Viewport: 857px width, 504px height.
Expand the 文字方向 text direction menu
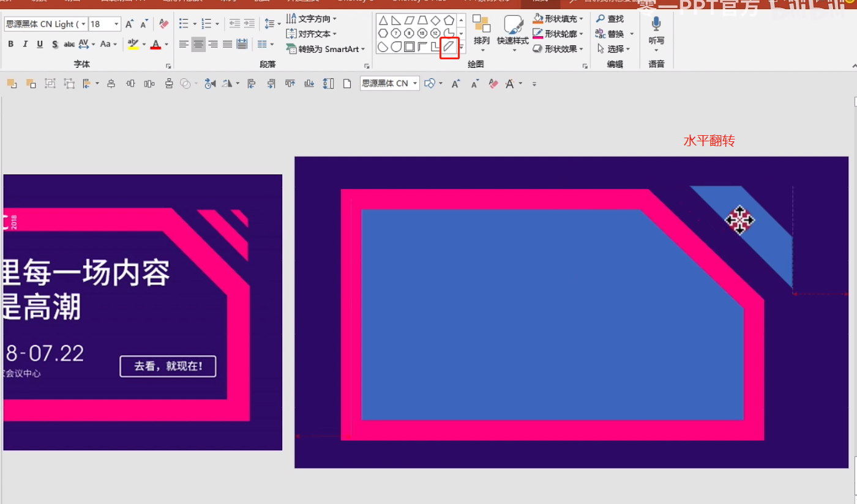312,18
